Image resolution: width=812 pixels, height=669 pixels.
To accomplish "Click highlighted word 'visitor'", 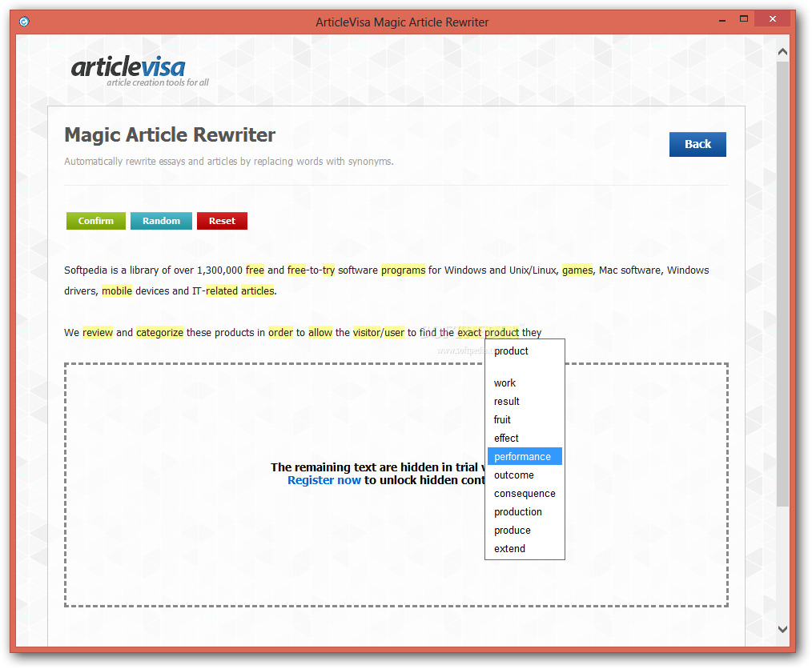I will click(x=367, y=332).
